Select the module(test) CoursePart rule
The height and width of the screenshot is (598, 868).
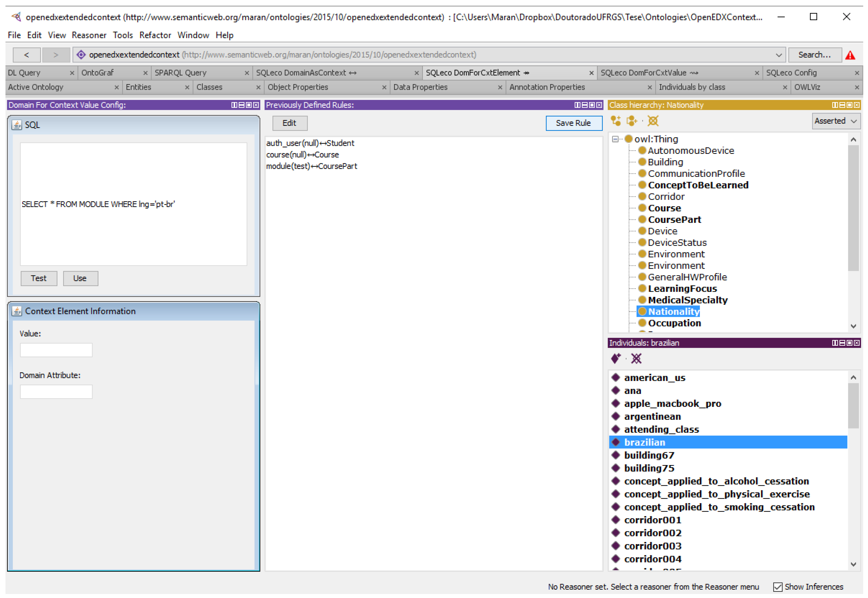[312, 166]
